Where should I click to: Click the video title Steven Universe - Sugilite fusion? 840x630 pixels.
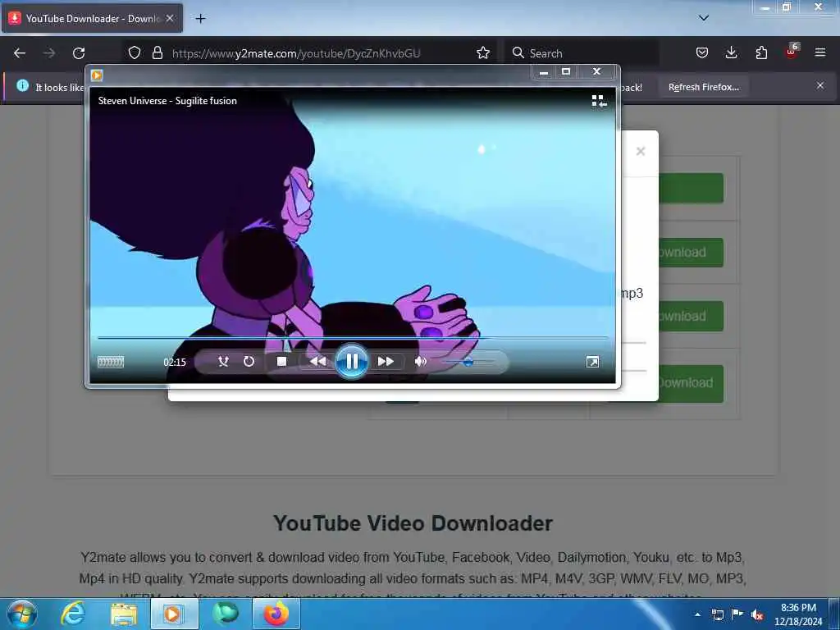pos(167,101)
